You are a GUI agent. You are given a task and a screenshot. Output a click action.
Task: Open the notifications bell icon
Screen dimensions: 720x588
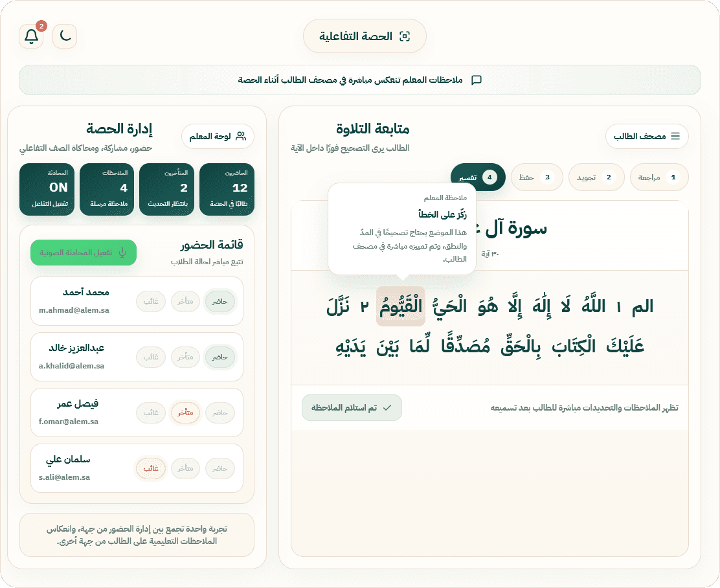pyautogui.click(x=31, y=36)
